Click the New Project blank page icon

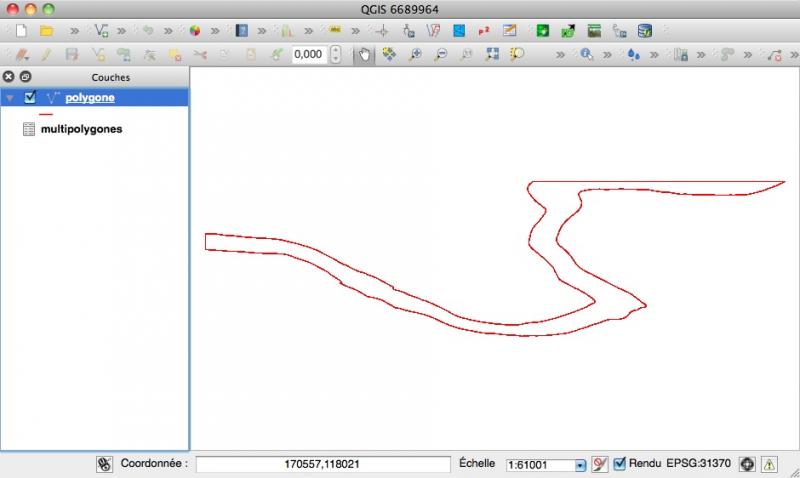click(x=19, y=31)
